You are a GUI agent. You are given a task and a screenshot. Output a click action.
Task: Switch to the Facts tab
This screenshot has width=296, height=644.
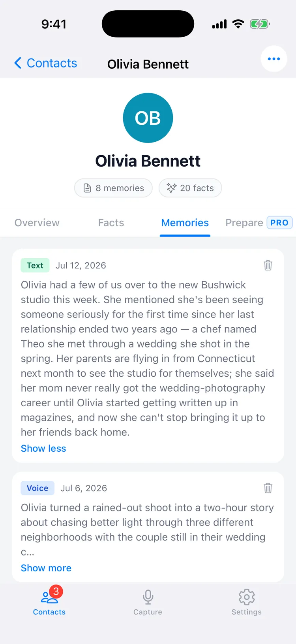[111, 223]
